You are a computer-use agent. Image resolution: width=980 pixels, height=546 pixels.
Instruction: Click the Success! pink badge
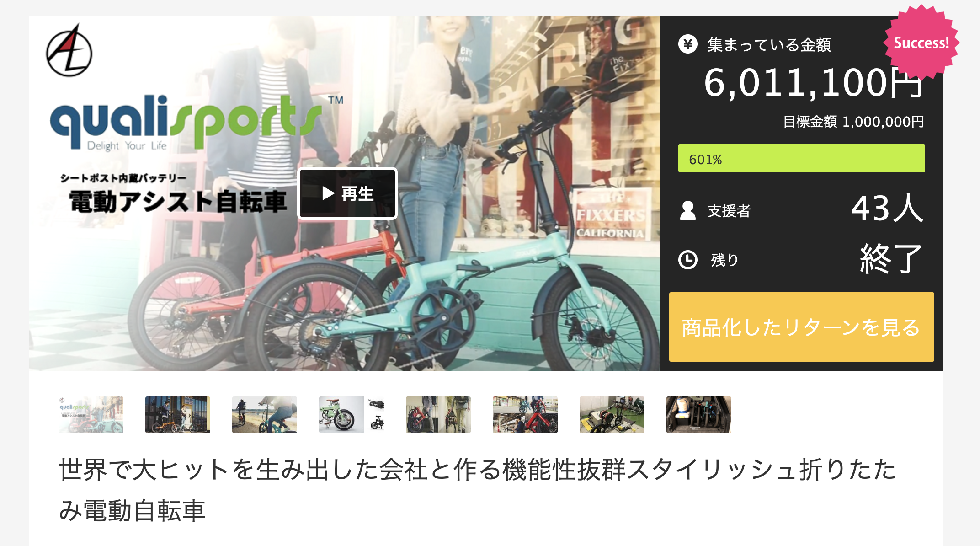[921, 43]
